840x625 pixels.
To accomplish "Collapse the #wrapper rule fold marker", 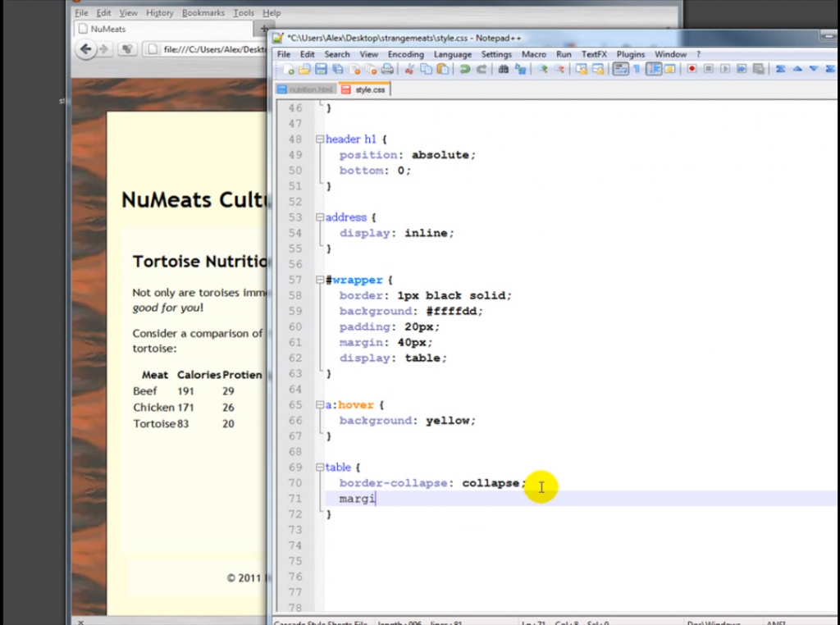I will (320, 281).
